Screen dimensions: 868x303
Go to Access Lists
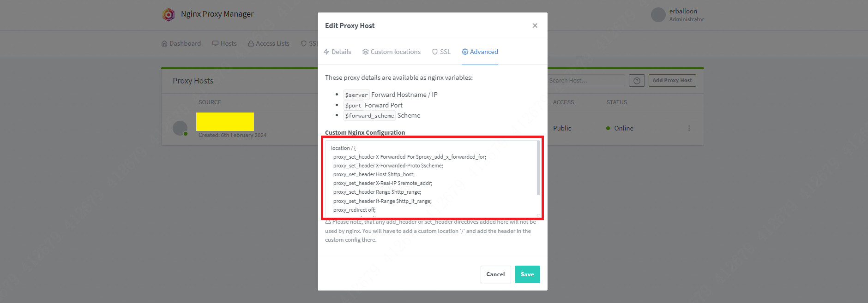click(x=269, y=43)
